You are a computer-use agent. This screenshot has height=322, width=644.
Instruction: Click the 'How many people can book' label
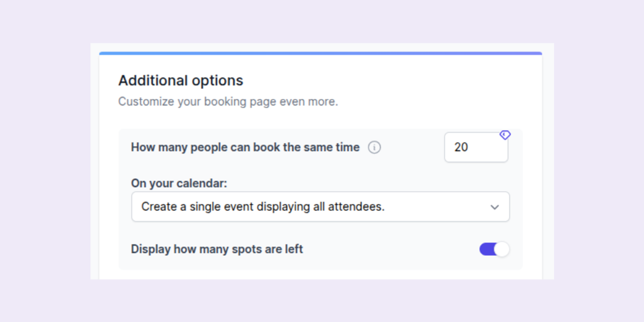coord(245,148)
